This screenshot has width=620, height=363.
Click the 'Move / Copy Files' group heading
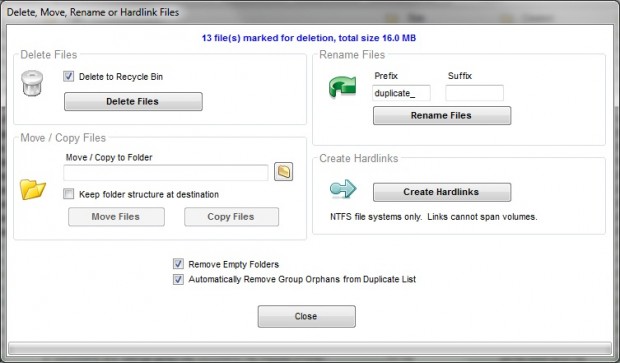pyautogui.click(x=63, y=138)
